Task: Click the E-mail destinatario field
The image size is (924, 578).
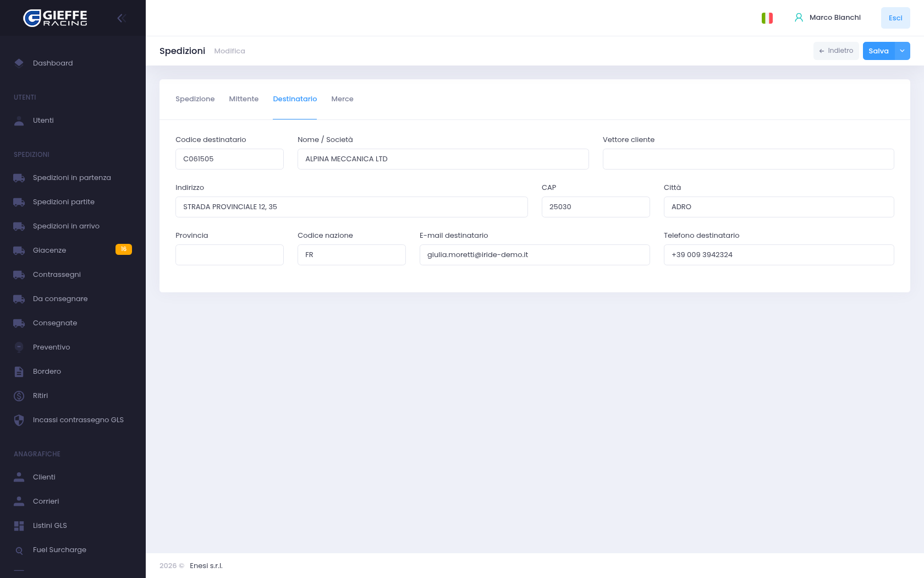Action: (x=535, y=255)
